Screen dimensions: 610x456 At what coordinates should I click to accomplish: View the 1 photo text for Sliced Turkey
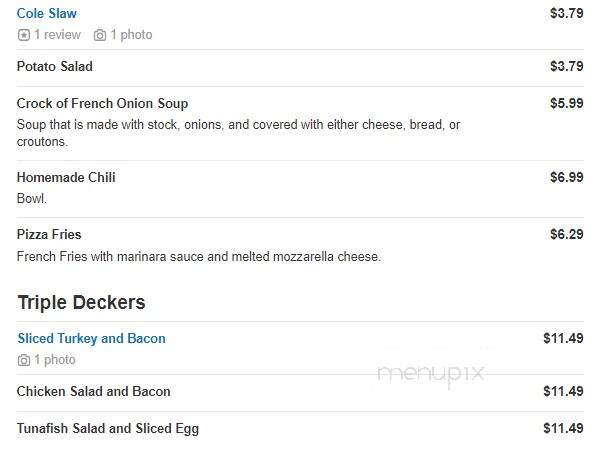click(55, 360)
